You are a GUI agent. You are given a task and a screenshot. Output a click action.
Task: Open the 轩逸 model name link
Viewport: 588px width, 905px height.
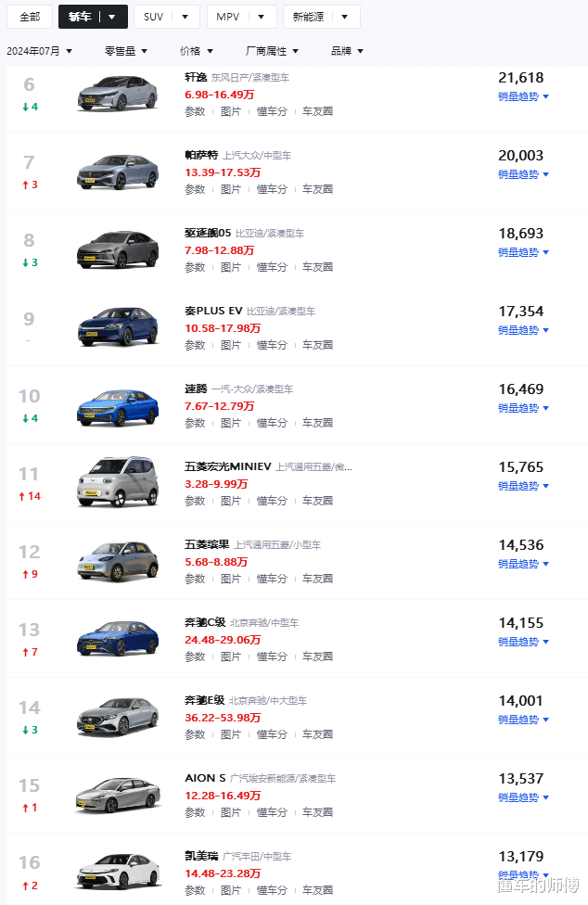(x=196, y=77)
